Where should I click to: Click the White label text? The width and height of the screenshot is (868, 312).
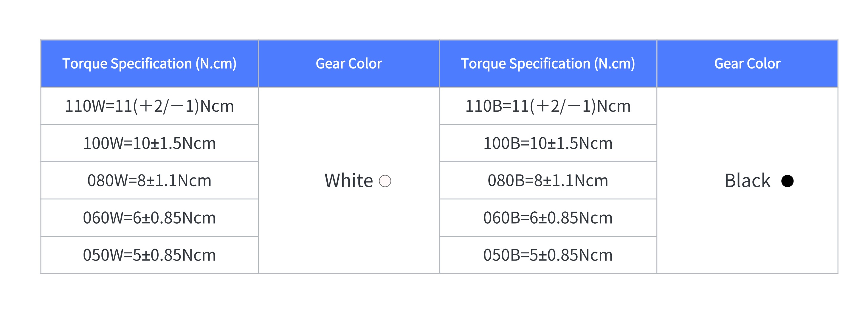tap(349, 181)
